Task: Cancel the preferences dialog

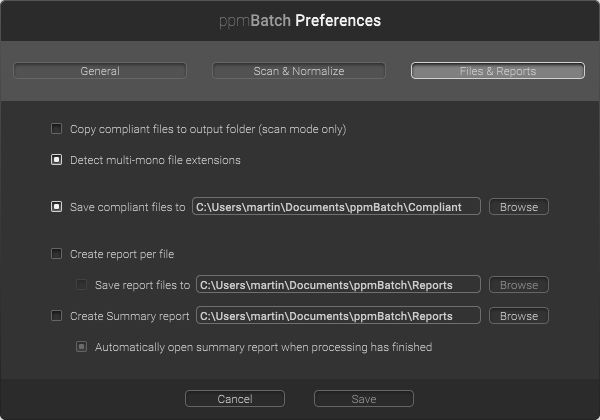Action: tap(235, 399)
